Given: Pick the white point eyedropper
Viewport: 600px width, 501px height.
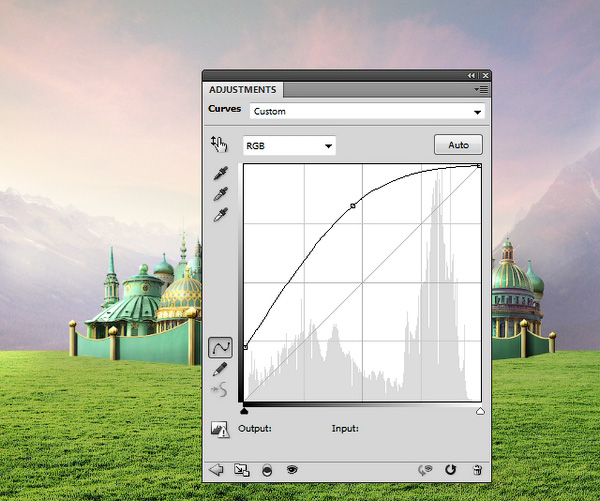Looking at the screenshot, I should click(x=220, y=214).
